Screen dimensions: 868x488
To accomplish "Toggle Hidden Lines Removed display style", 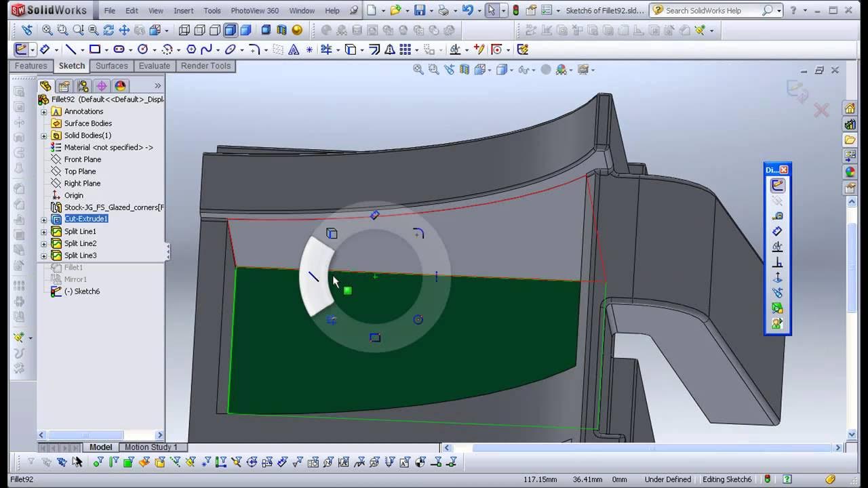I will pyautogui.click(x=215, y=30).
